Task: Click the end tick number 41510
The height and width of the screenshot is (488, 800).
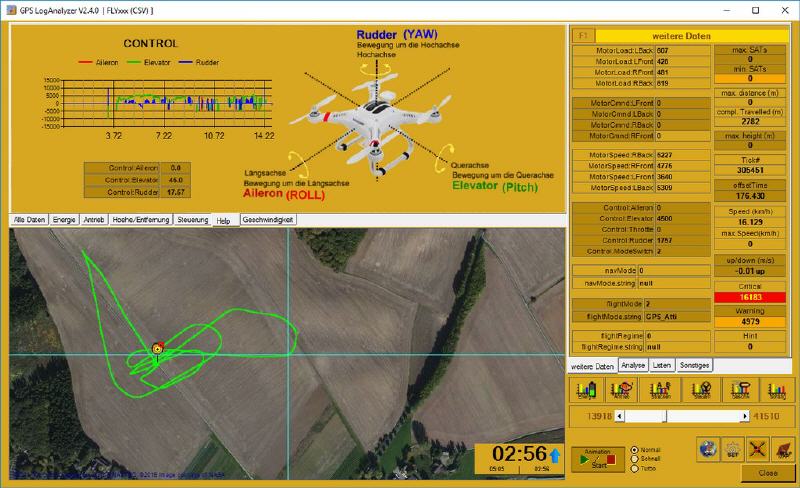Action: (x=766, y=416)
